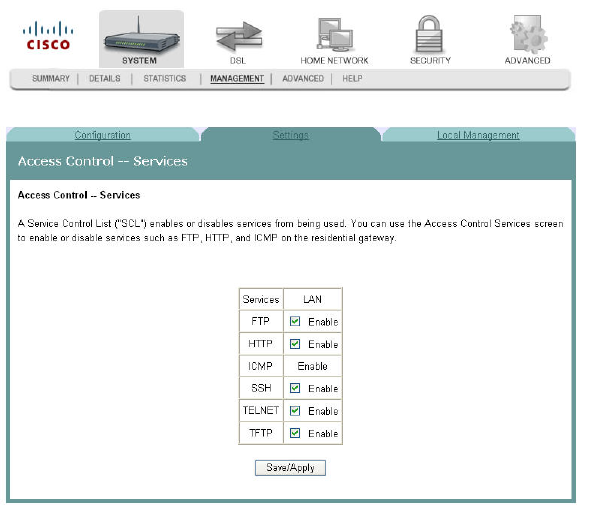Open the Details submenu
Viewport: 590px width, 509px height.
[105, 79]
